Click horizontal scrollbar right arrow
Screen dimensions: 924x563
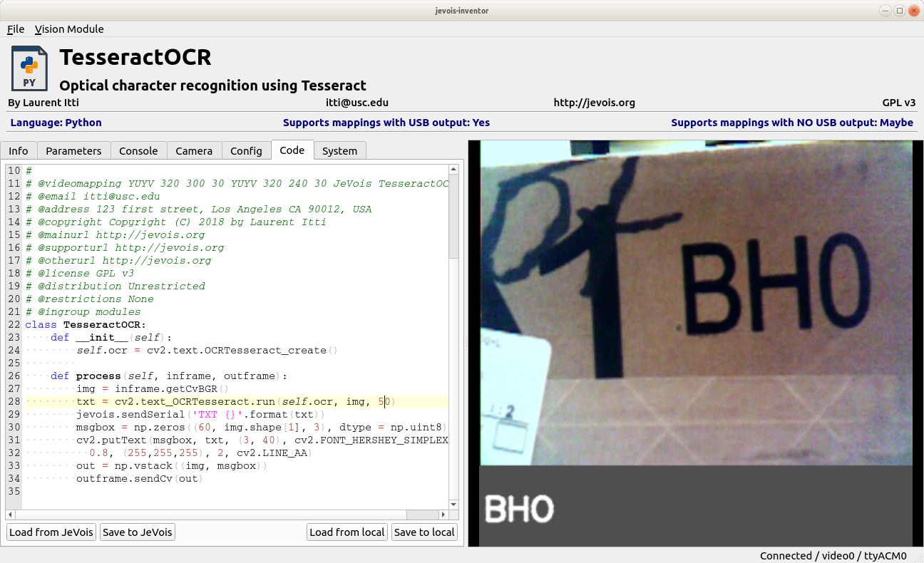coord(443,515)
